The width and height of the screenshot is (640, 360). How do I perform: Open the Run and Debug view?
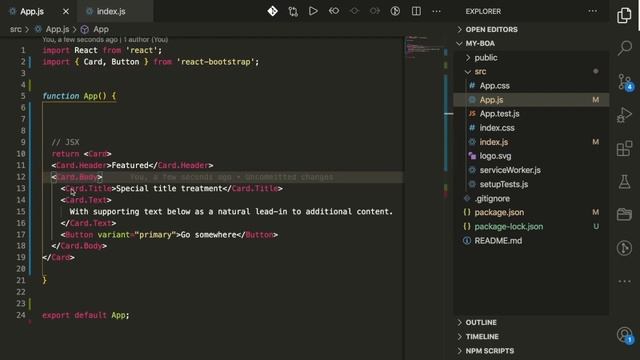624,115
